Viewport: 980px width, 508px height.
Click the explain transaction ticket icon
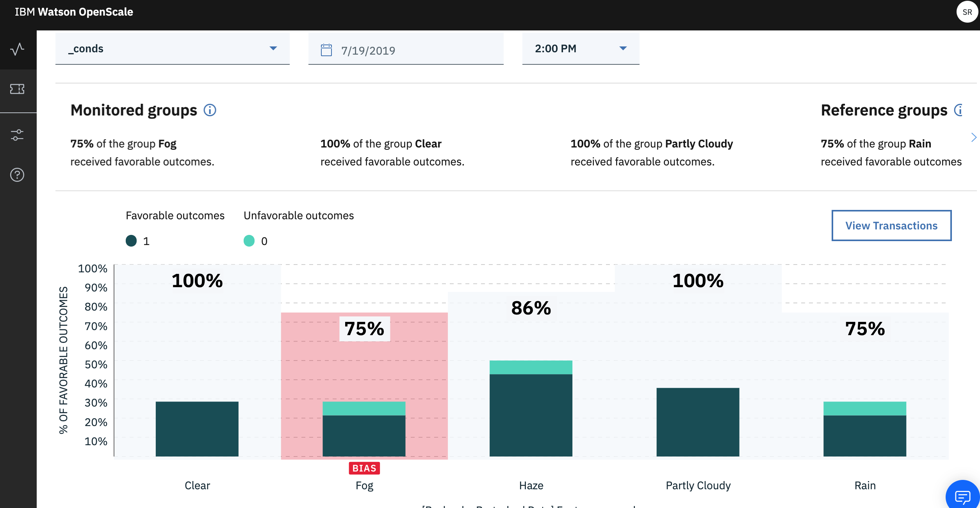[x=17, y=89]
